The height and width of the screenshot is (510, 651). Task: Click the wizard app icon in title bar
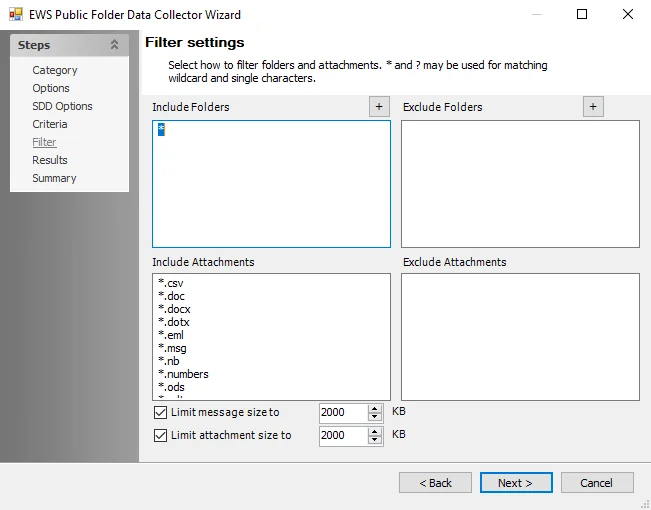click(16, 15)
